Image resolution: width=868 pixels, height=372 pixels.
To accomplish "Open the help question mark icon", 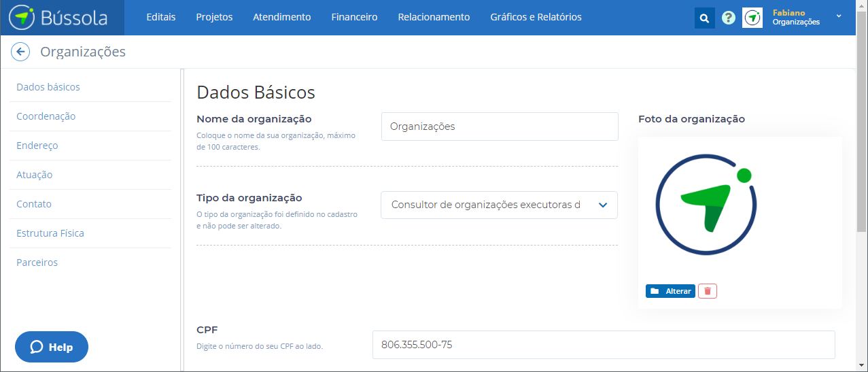I will click(729, 18).
